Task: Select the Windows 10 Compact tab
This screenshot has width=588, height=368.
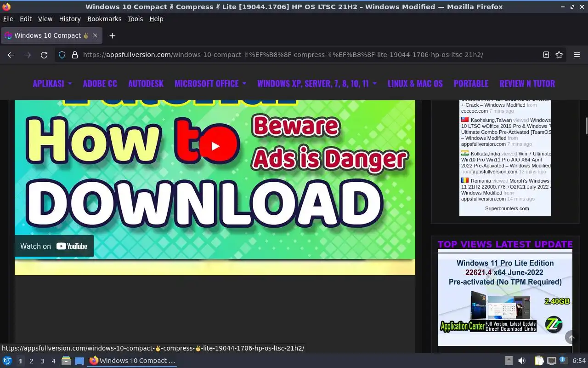Action: tap(51, 35)
